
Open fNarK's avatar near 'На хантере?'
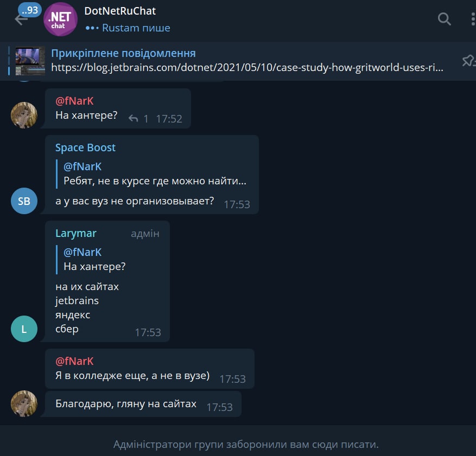(x=24, y=115)
